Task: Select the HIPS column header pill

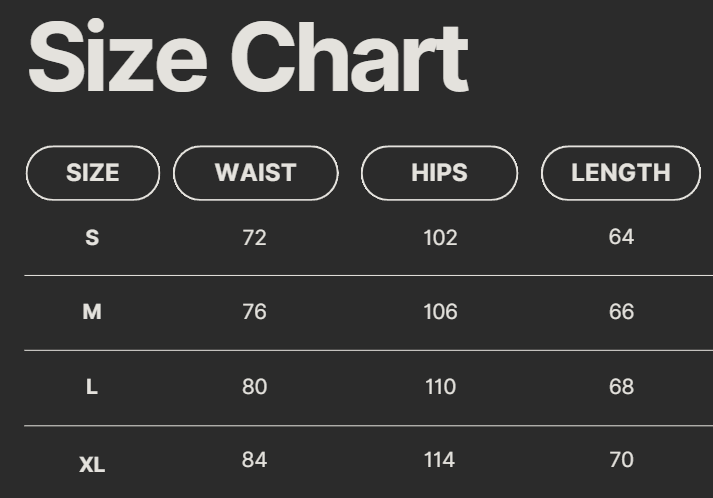Action: [439, 173]
